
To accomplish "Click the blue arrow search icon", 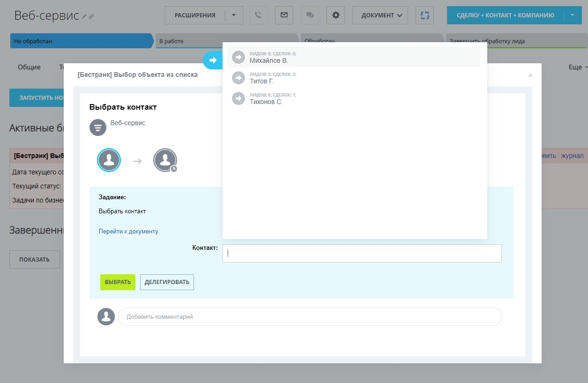I will pos(213,60).
